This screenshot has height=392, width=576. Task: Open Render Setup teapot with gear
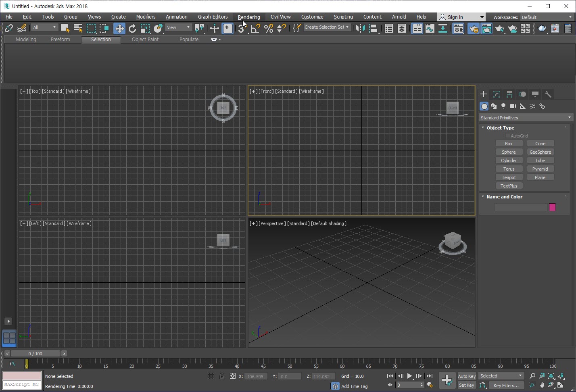[x=474, y=28]
